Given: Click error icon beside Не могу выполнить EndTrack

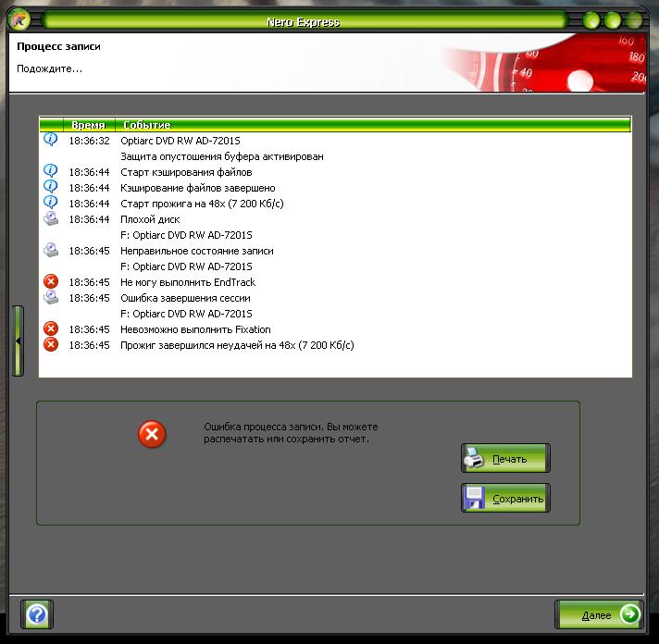Looking at the screenshot, I should tap(51, 281).
